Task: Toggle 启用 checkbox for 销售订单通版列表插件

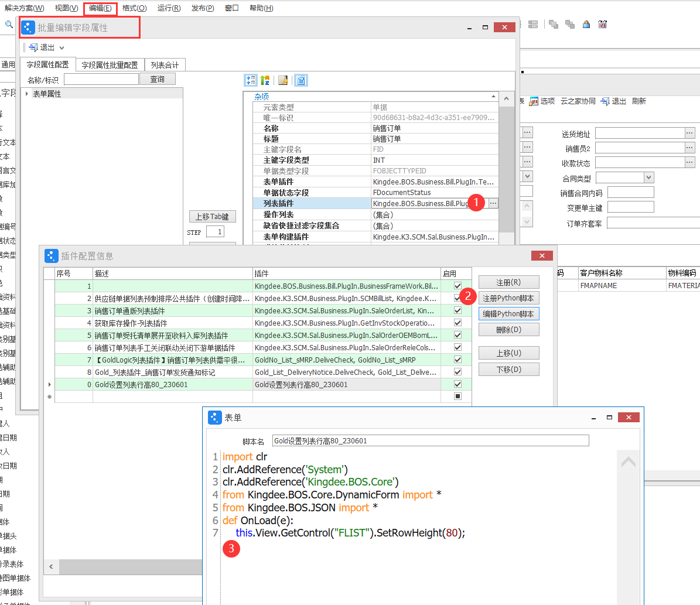Action: point(457,310)
